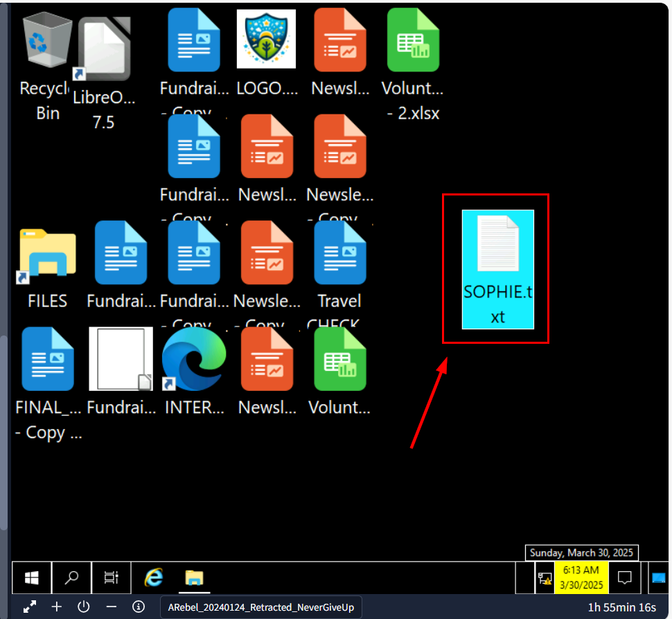Viewport: 672px width, 619px height.
Task: Click the network status tray icon
Action: click(x=545, y=578)
